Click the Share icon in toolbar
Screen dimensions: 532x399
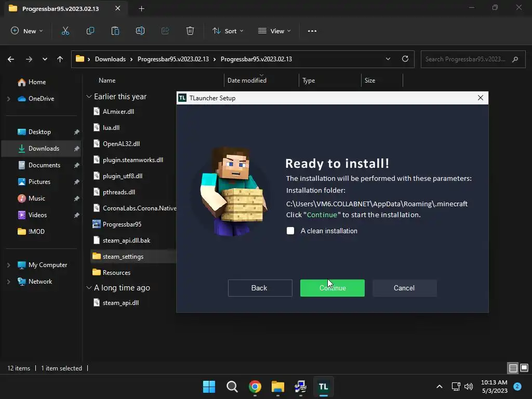click(x=165, y=31)
